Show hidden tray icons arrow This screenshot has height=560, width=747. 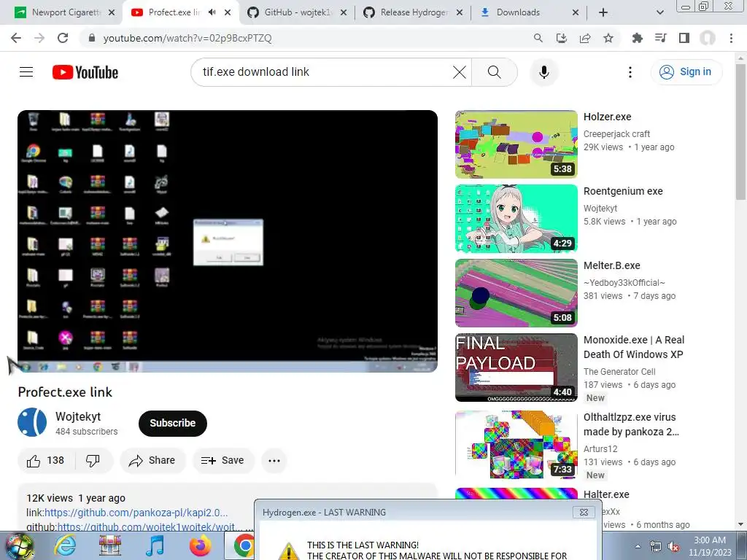[x=638, y=546]
